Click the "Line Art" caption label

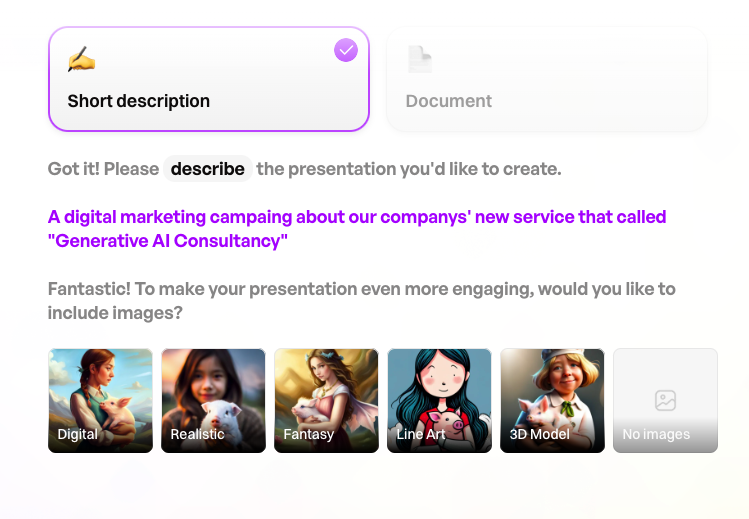pos(421,434)
